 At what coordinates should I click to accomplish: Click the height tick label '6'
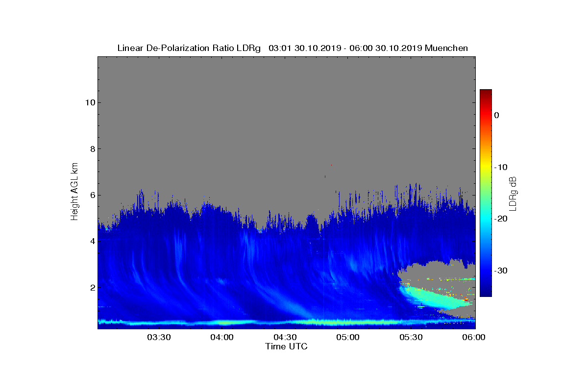92,195
